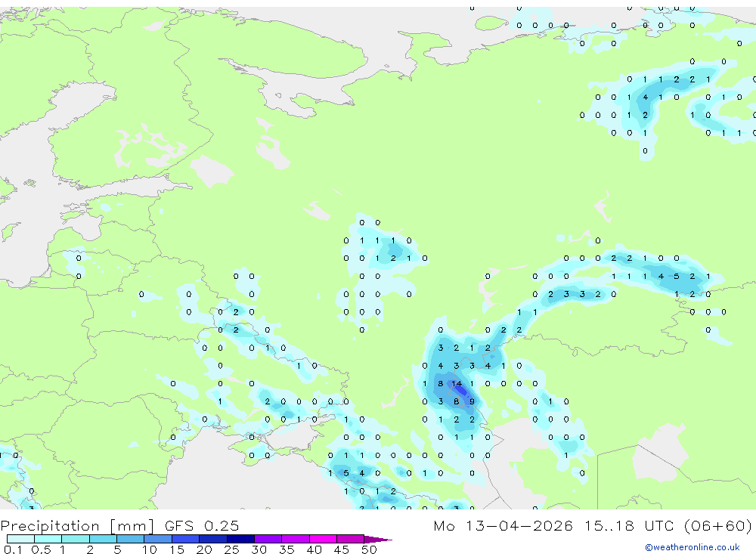Click the '14' precipitation value on the map
This screenshot has width=756, height=554.
point(456,384)
